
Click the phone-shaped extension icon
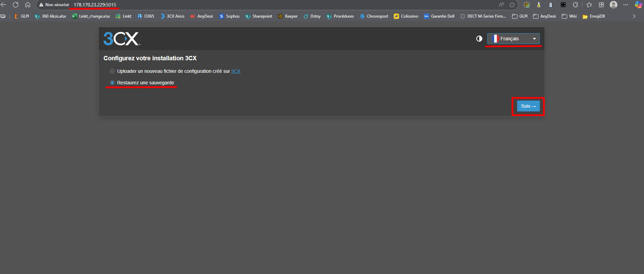point(551,5)
